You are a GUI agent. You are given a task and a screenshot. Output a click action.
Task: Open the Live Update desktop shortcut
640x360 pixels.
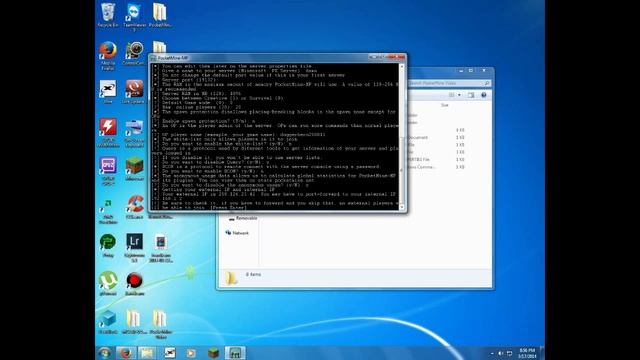[134, 91]
